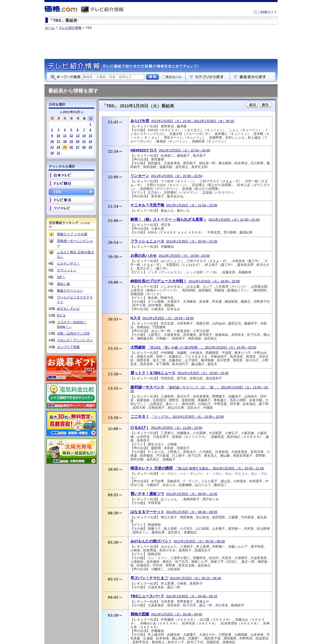
Task: Click the 電気料金比較 banner
Action: (x=71, y=396)
